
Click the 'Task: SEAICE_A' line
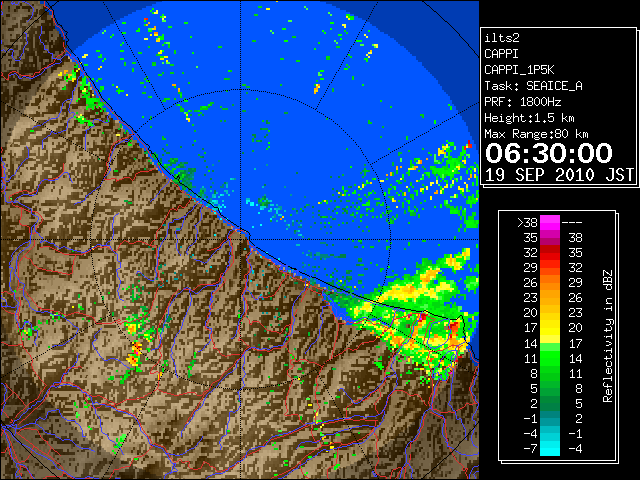[533, 86]
